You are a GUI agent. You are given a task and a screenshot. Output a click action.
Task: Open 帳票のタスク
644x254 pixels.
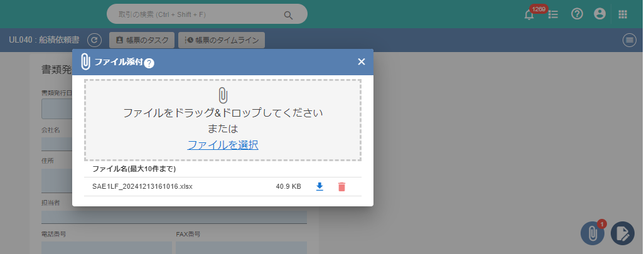pos(142,40)
